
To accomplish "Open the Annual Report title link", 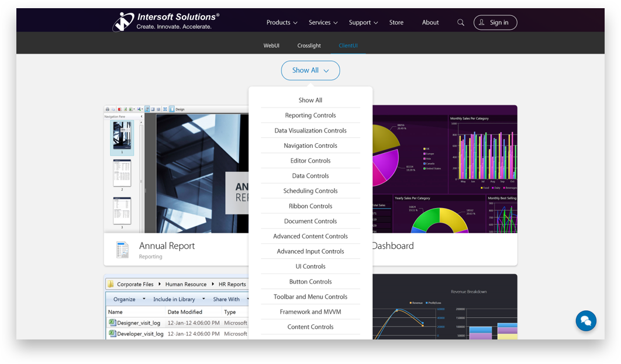I will [167, 246].
